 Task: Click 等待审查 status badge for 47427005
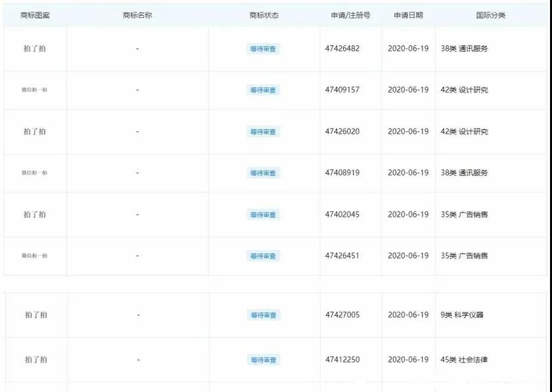[264, 315]
